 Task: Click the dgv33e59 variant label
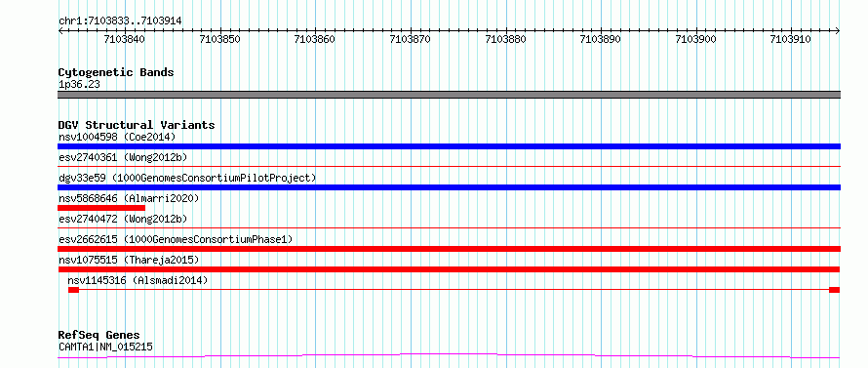point(187,178)
